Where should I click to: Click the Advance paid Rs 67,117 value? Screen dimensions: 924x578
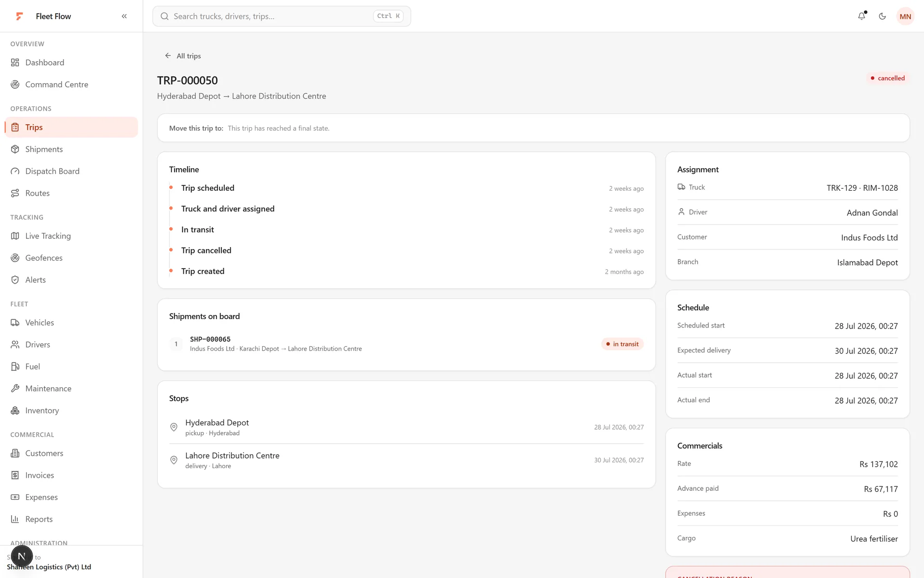(881, 489)
